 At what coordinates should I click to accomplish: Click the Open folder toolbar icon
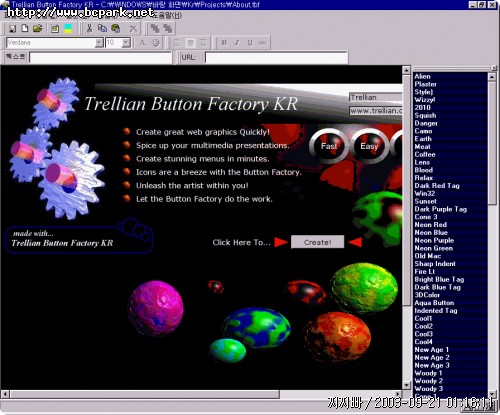click(38, 28)
